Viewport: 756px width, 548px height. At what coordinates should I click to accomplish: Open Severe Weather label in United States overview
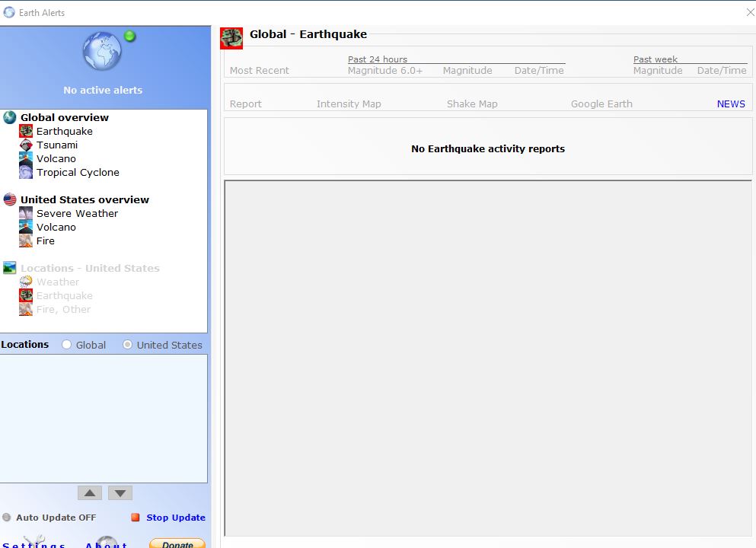[x=77, y=214]
